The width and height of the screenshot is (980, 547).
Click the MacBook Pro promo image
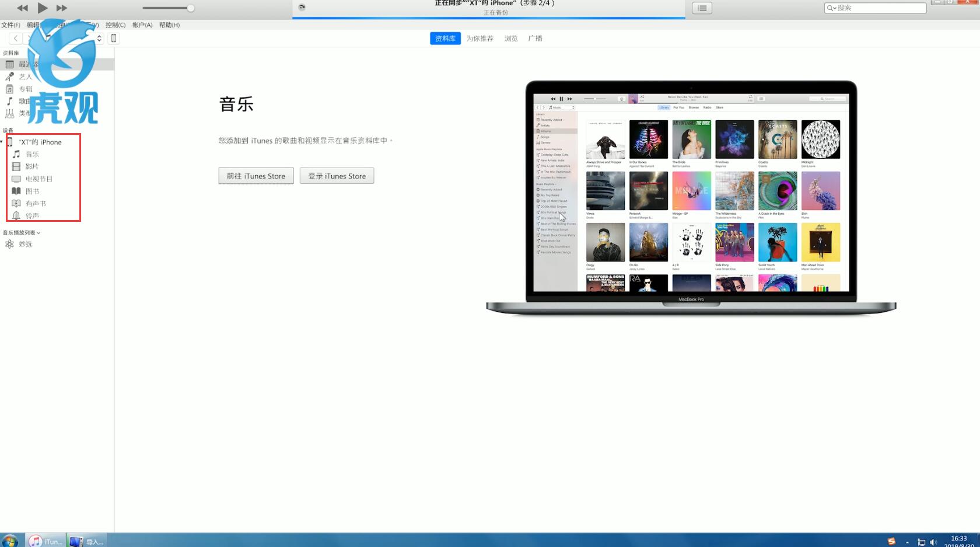pyautogui.click(x=691, y=198)
